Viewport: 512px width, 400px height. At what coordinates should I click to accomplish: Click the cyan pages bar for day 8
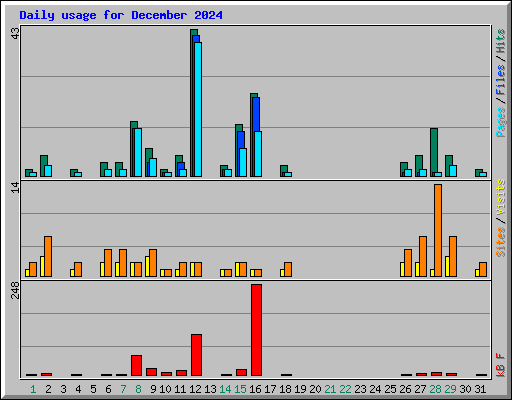(x=138, y=152)
